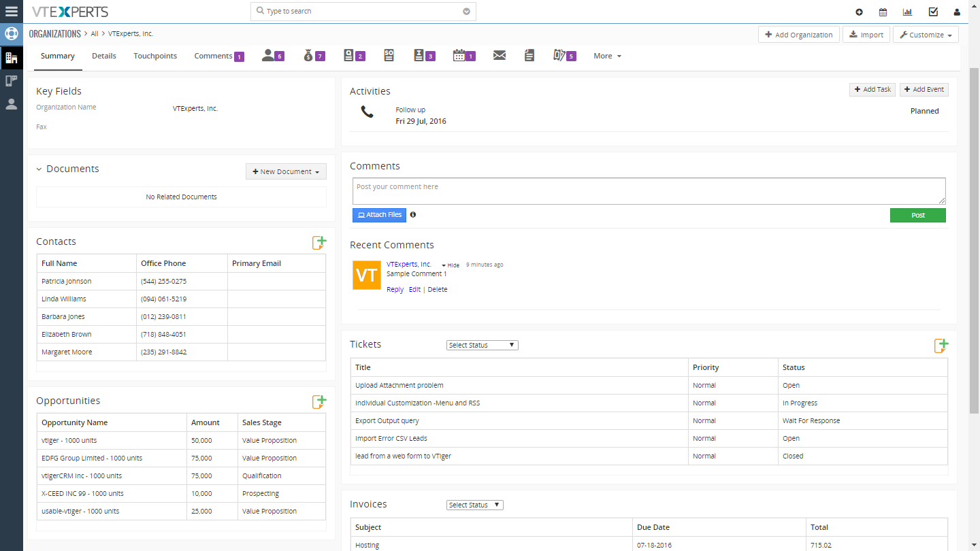The height and width of the screenshot is (551, 980).
Task: Open the Quotes tab icon with badge 2
Action: point(354,56)
